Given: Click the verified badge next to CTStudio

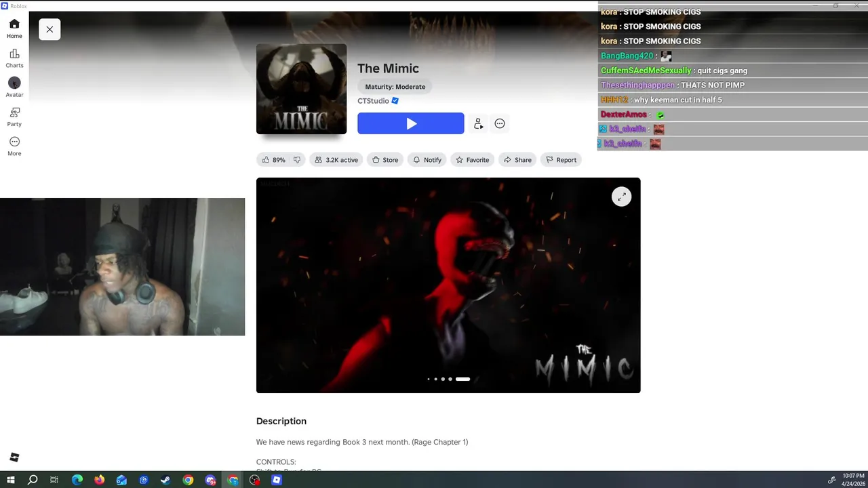Looking at the screenshot, I should coord(395,101).
